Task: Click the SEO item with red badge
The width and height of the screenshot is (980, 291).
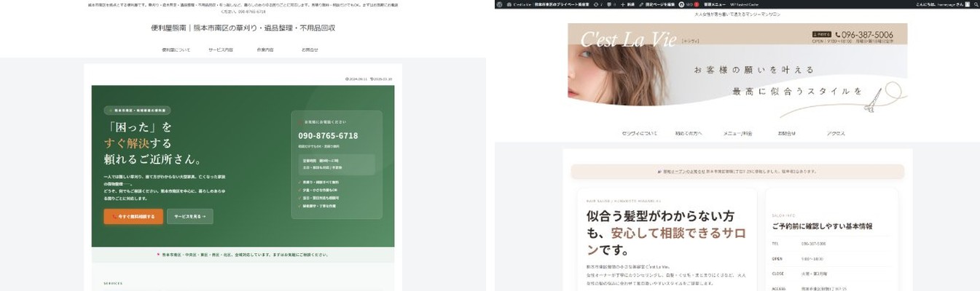Action: 689,4
